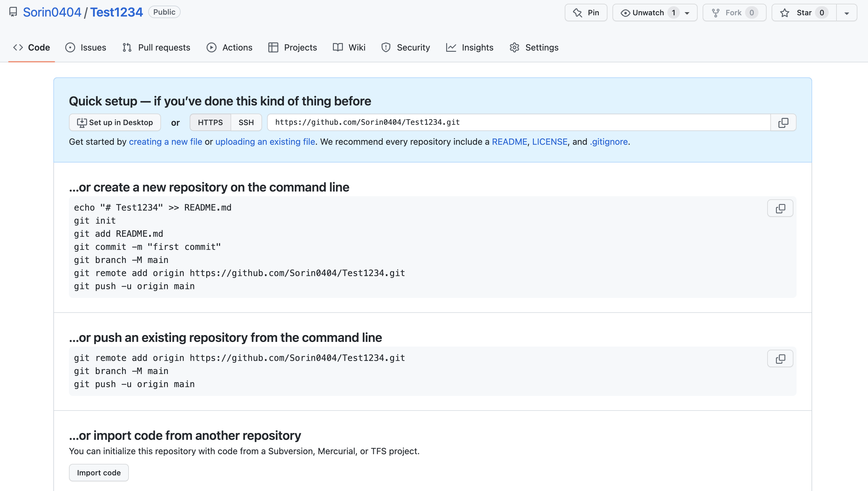Click the 'git add README.md' command line
The image size is (868, 491).
(x=118, y=234)
